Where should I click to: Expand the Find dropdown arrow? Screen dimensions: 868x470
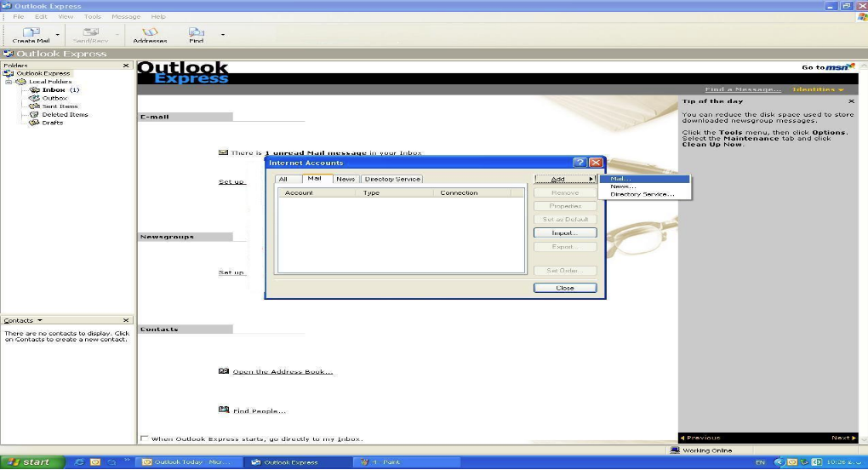tap(223, 35)
